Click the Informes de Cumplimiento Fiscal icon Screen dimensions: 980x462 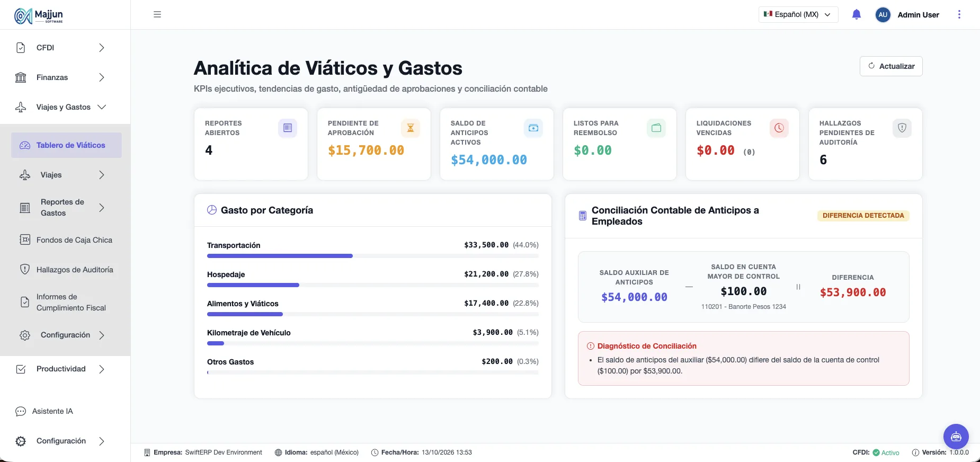tap(25, 302)
